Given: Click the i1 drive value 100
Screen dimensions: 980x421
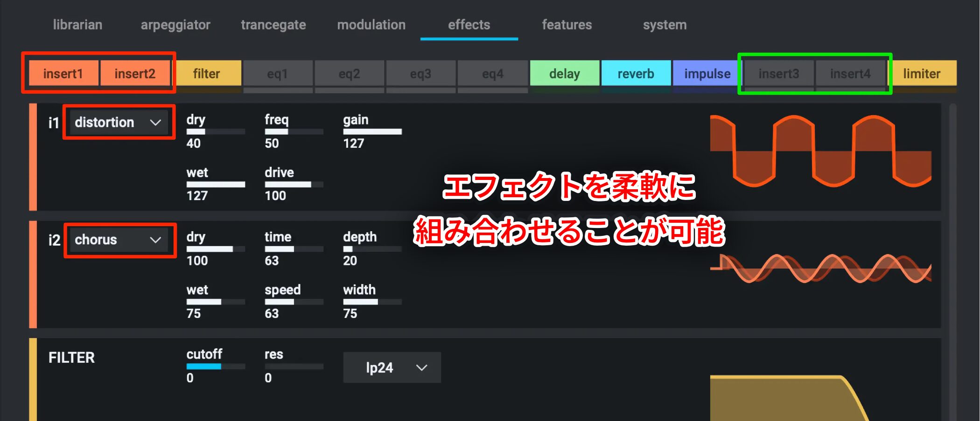Looking at the screenshot, I should [x=275, y=196].
